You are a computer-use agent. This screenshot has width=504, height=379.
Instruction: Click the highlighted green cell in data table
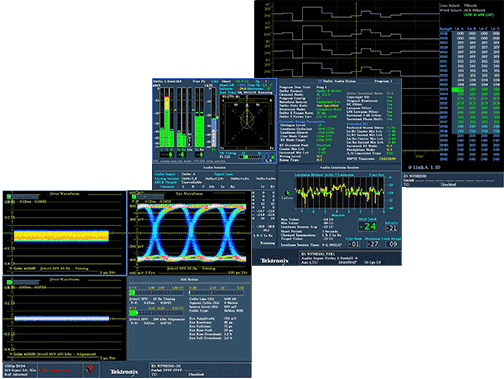pos(458,90)
